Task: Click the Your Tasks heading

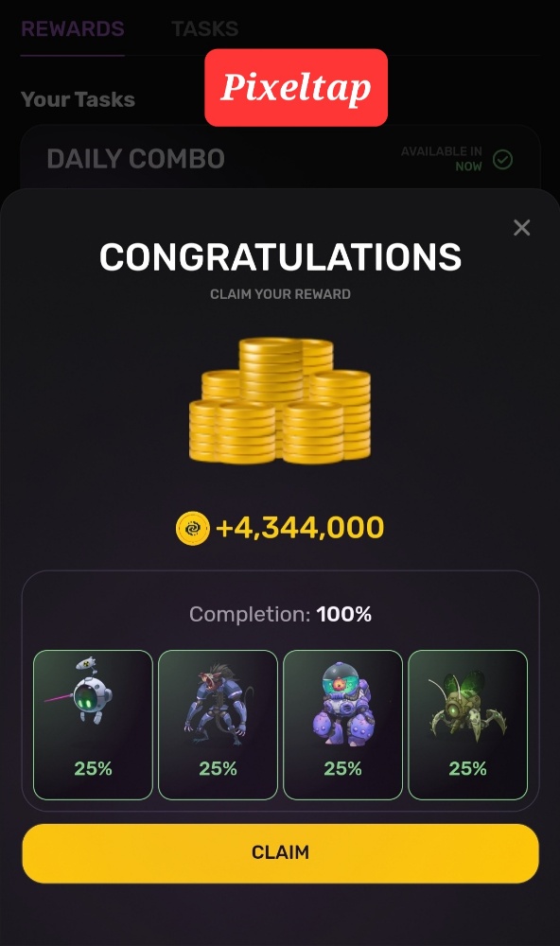Action: [78, 99]
